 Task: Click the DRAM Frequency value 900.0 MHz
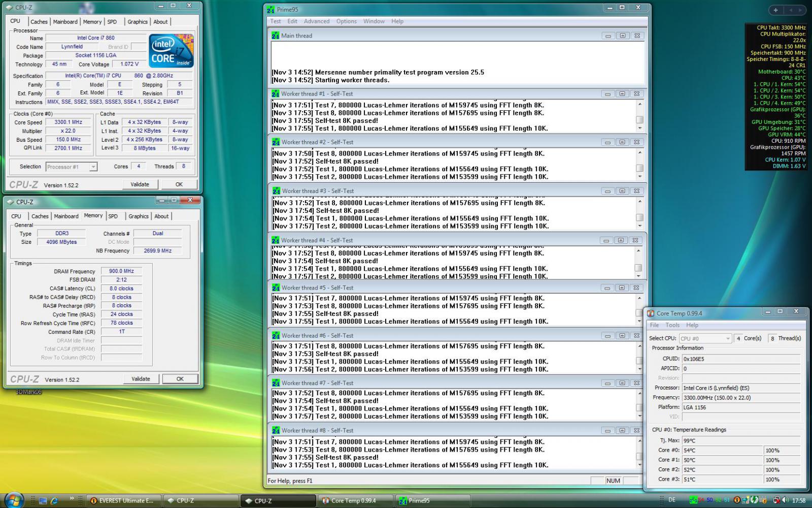pyautogui.click(x=121, y=271)
